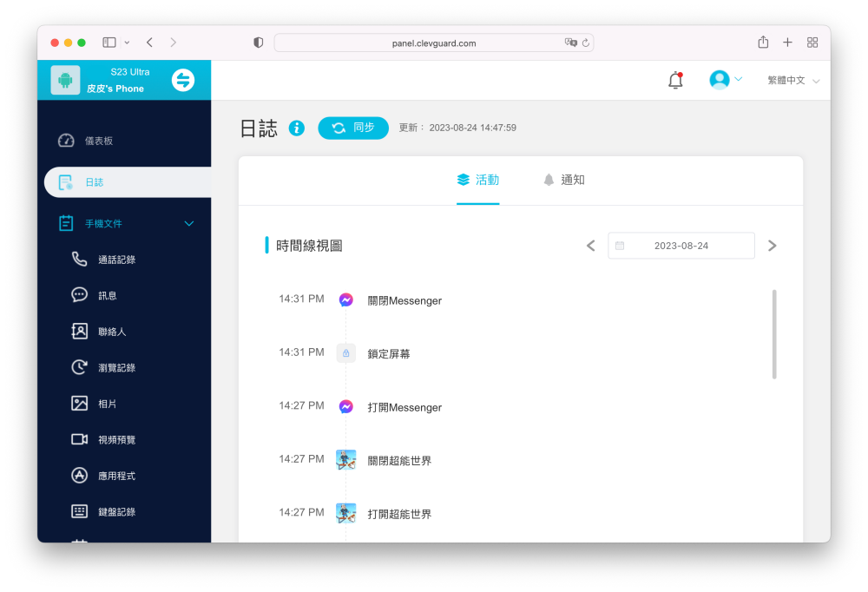This screenshot has width=868, height=592.
Task: Click the translate icon in address bar
Action: click(571, 43)
